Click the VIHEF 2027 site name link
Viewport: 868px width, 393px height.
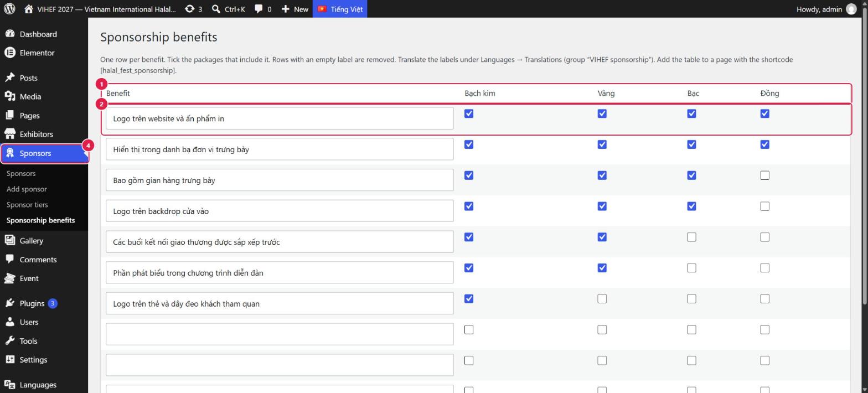106,9
